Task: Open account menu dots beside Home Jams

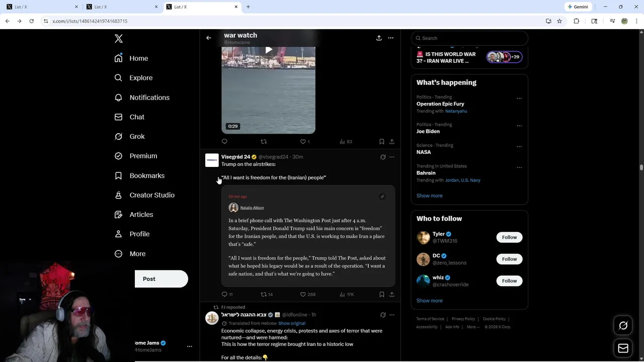Action: pyautogui.click(x=190, y=346)
